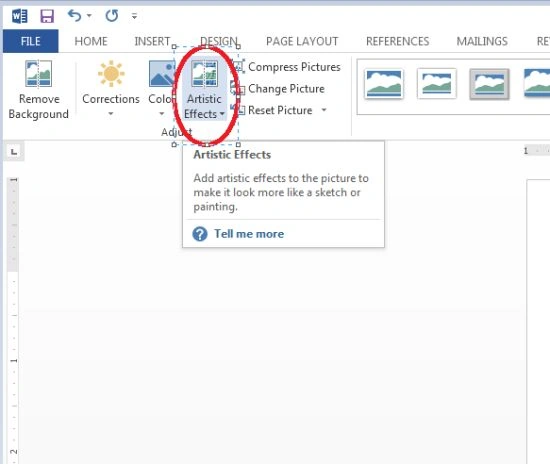550x464 pixels.
Task: Switch to the DESIGN tab
Action: [219, 41]
